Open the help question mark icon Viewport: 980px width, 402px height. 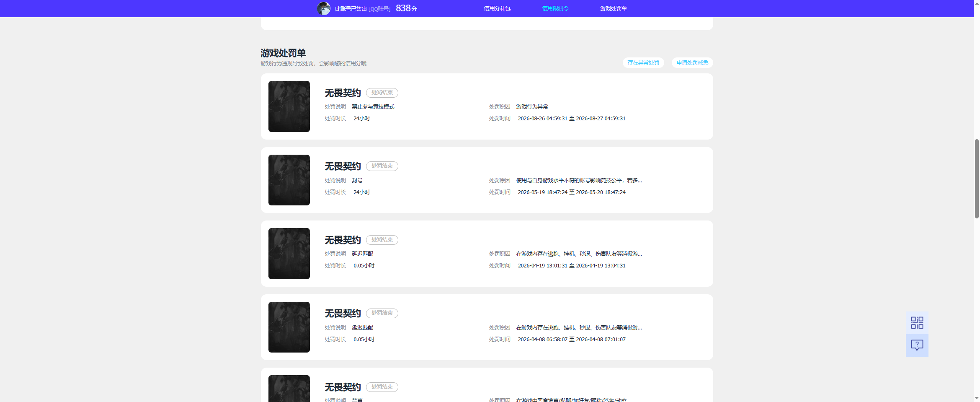pos(917,345)
